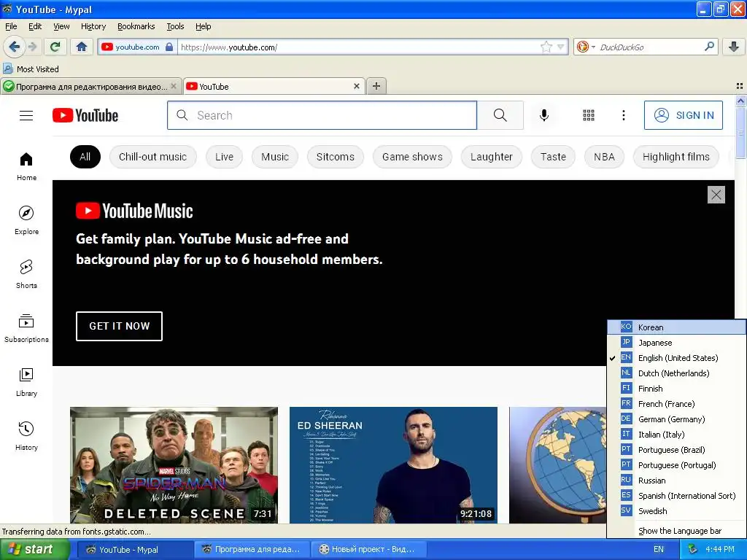Click the YouTube search input field
This screenshot has width=747, height=560.
coord(322,115)
